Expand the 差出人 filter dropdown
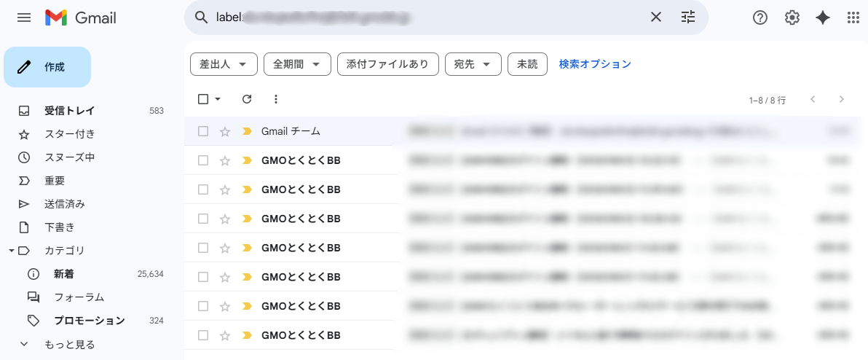This screenshot has width=868, height=360. (x=224, y=64)
